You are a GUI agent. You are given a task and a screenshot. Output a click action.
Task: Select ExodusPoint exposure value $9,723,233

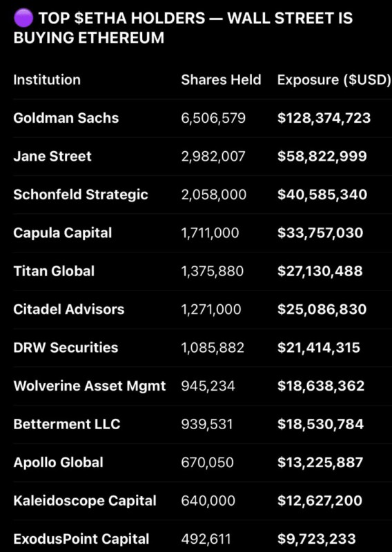click(317, 540)
